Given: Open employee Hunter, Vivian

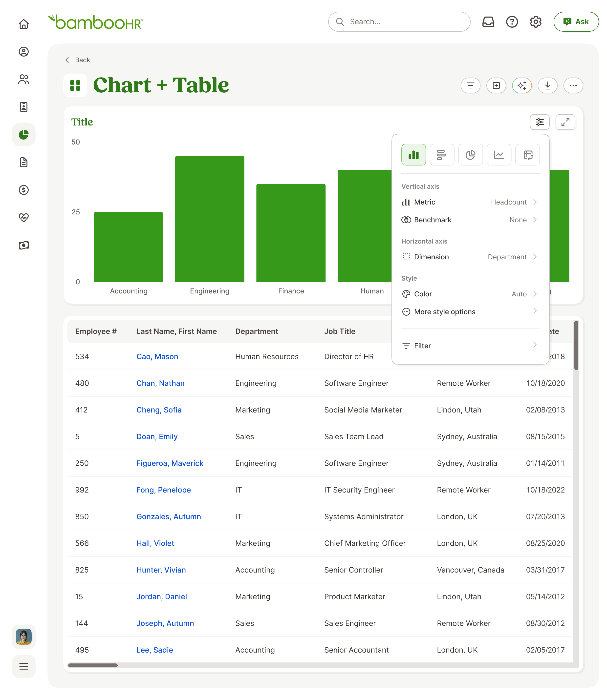Looking at the screenshot, I should [161, 570].
